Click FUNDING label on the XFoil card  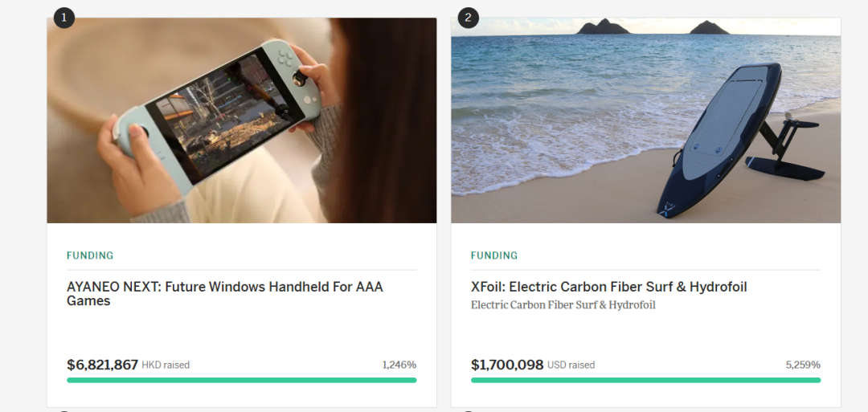pyautogui.click(x=494, y=255)
